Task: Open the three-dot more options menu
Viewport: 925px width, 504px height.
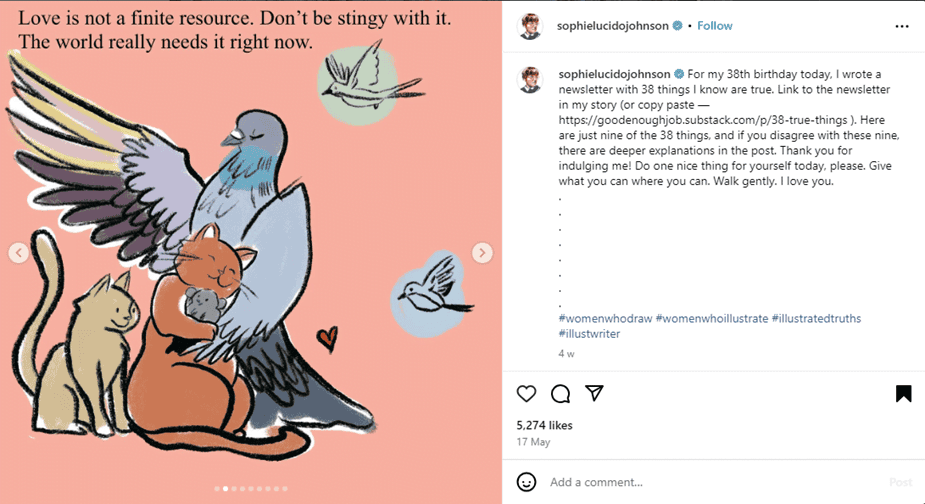Action: pyautogui.click(x=902, y=25)
